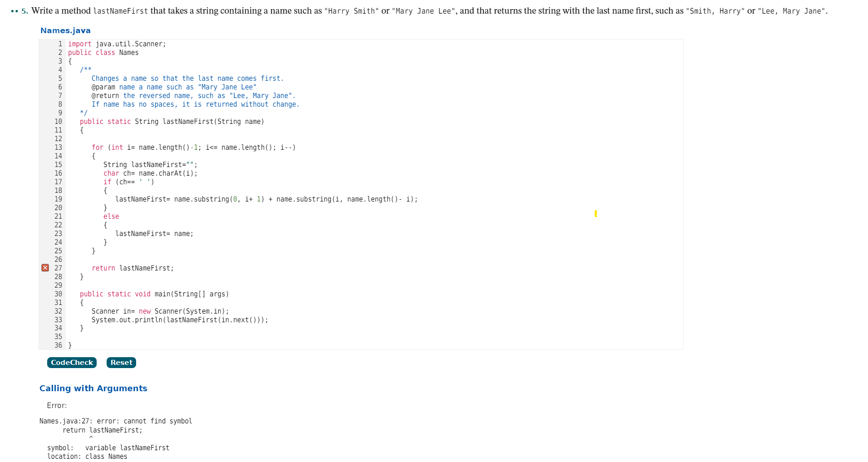The height and width of the screenshot is (462, 868).
Task: Click the Scanner in= new Scanner line
Action: tap(160, 311)
